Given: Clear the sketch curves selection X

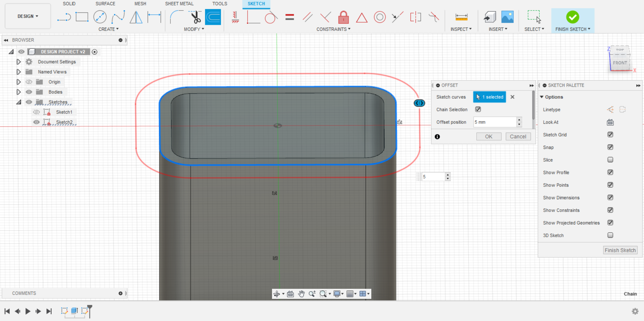Looking at the screenshot, I should tap(512, 97).
